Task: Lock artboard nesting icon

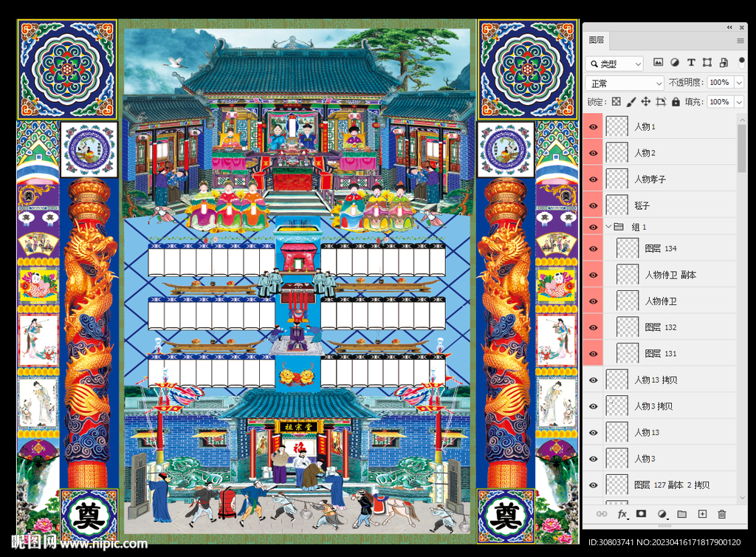Action: [x=661, y=102]
